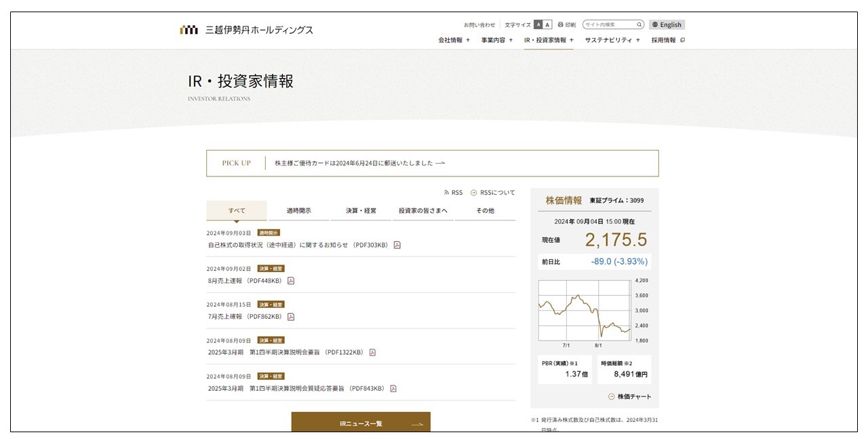The image size is (868, 439).
Task: Select the 投資家の皆さまへ tab
Action: [422, 210]
